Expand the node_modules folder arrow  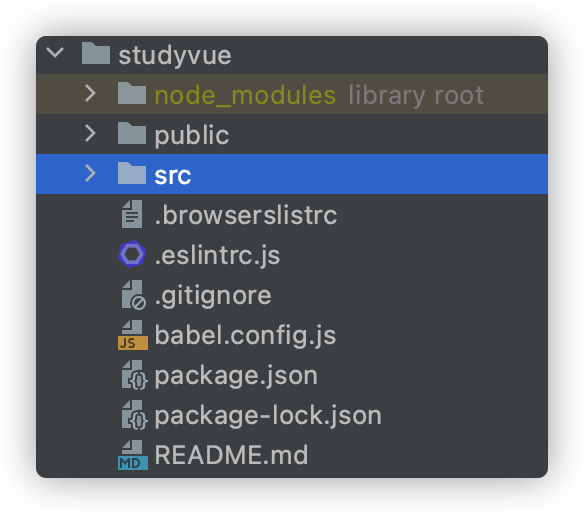pos(91,93)
